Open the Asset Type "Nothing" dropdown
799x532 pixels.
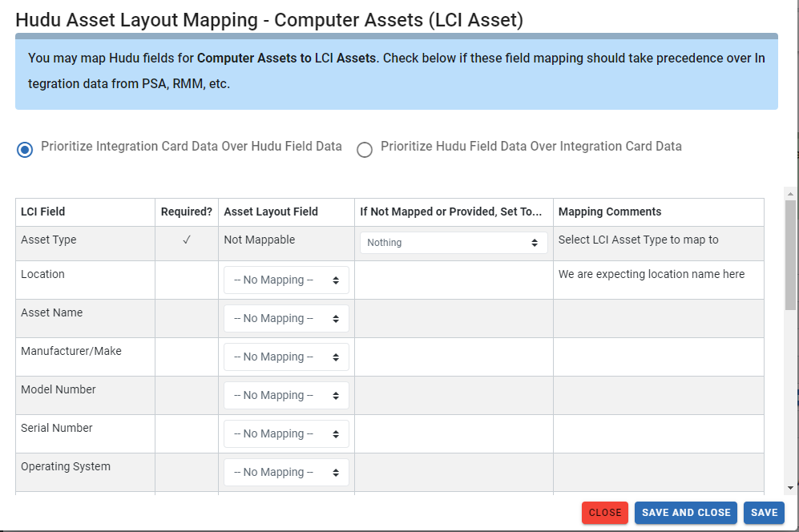click(452, 242)
